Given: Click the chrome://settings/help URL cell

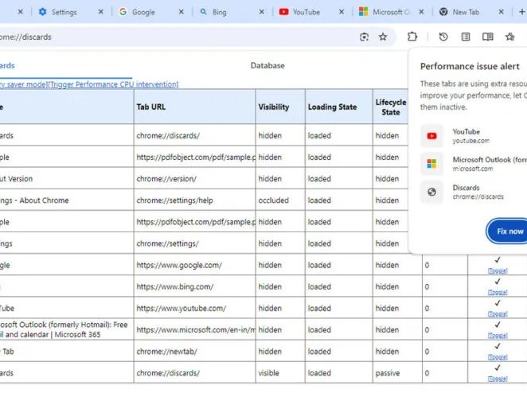Looking at the screenshot, I should 194,200.
